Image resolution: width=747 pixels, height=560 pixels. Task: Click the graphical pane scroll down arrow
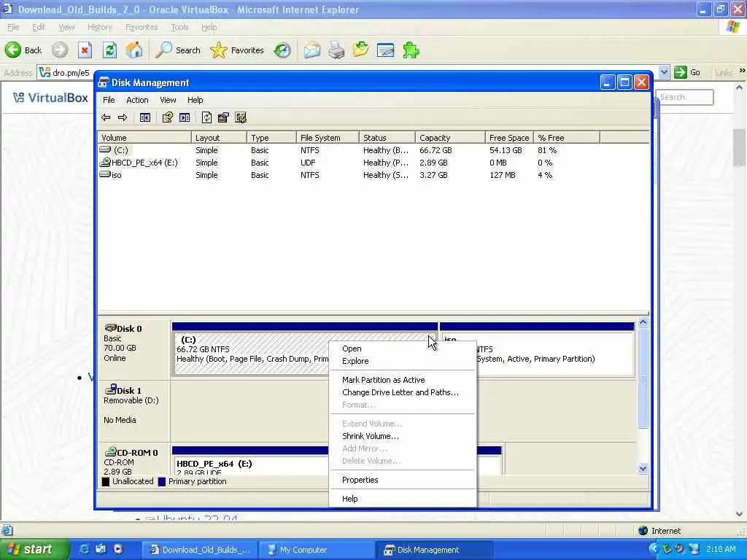point(643,469)
